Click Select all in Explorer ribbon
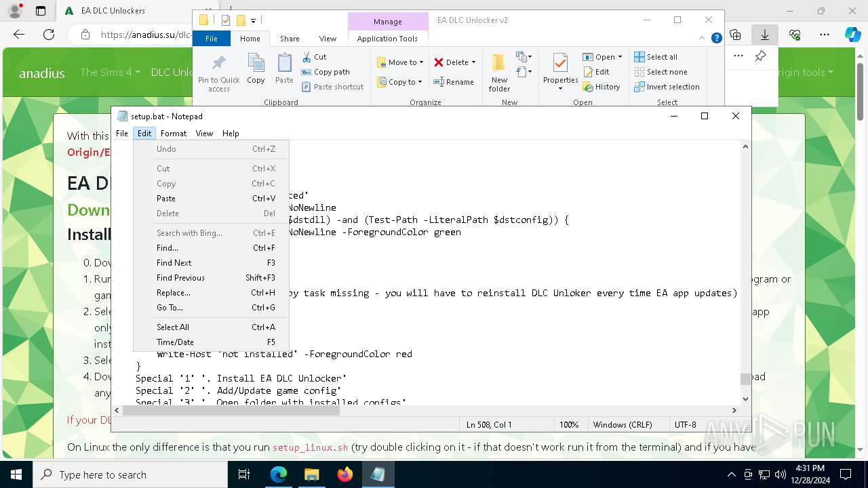Viewport: 868px width, 488px height. (656, 57)
